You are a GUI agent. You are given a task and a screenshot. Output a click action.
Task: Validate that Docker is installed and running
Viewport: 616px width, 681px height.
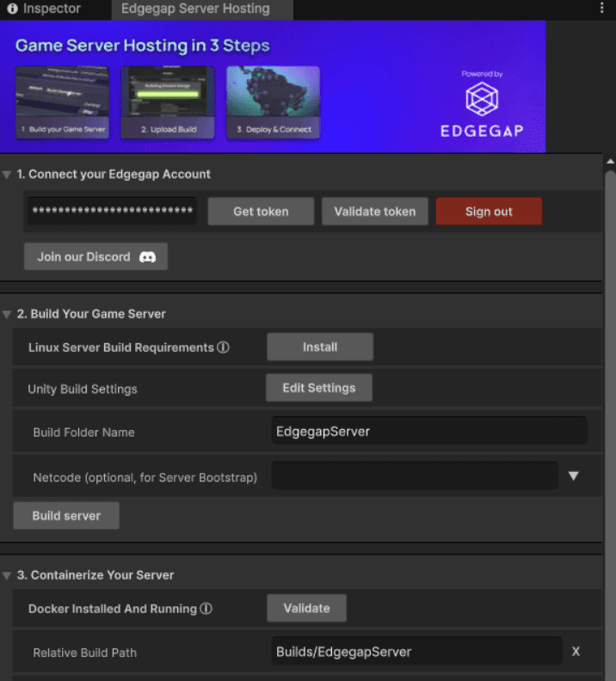coord(306,608)
